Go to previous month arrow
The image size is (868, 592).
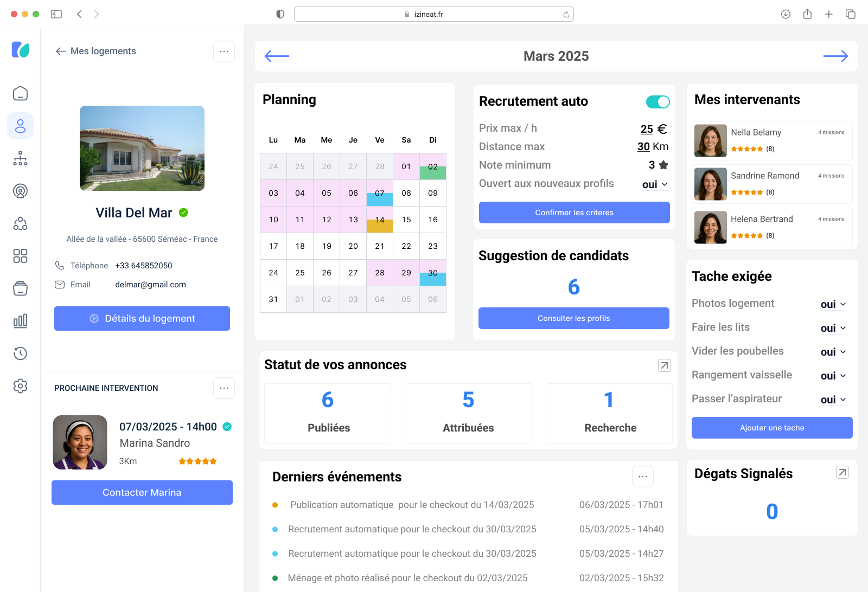coord(277,56)
